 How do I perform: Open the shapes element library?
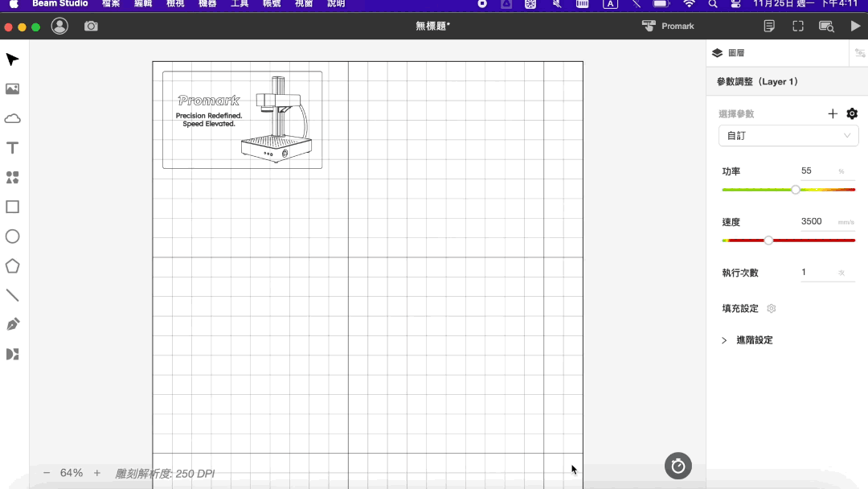[x=12, y=177]
